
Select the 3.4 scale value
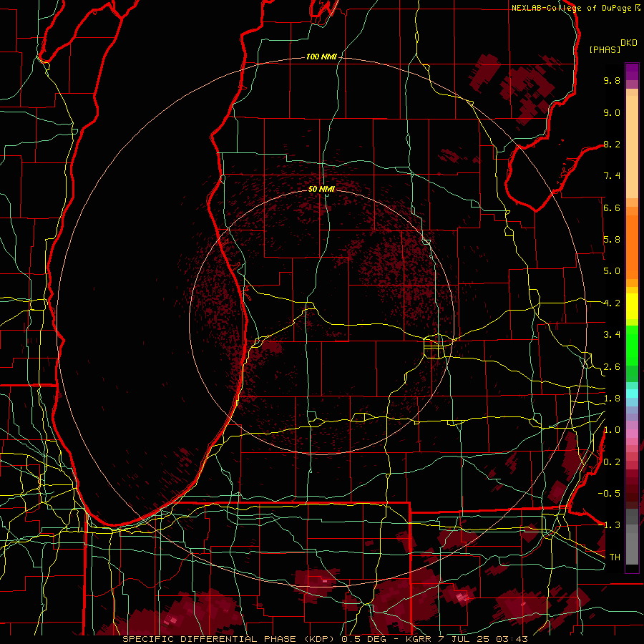pyautogui.click(x=612, y=335)
